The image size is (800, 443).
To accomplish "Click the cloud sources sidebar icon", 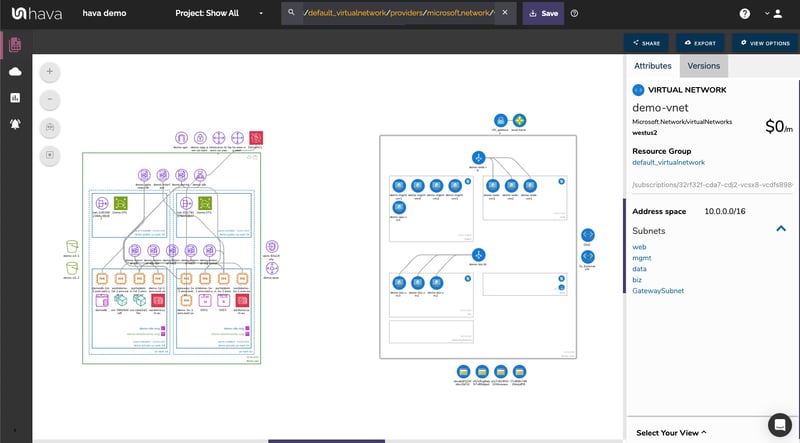I will (x=15, y=72).
